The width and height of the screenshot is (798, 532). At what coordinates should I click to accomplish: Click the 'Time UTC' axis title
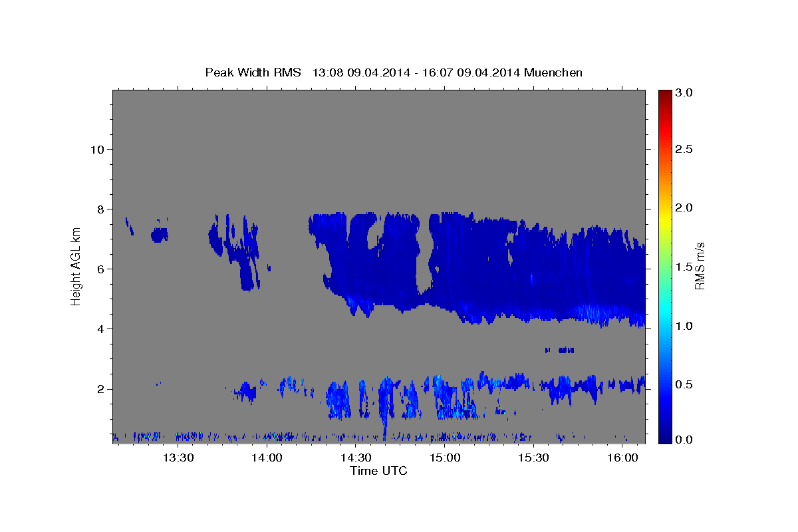pos(378,471)
